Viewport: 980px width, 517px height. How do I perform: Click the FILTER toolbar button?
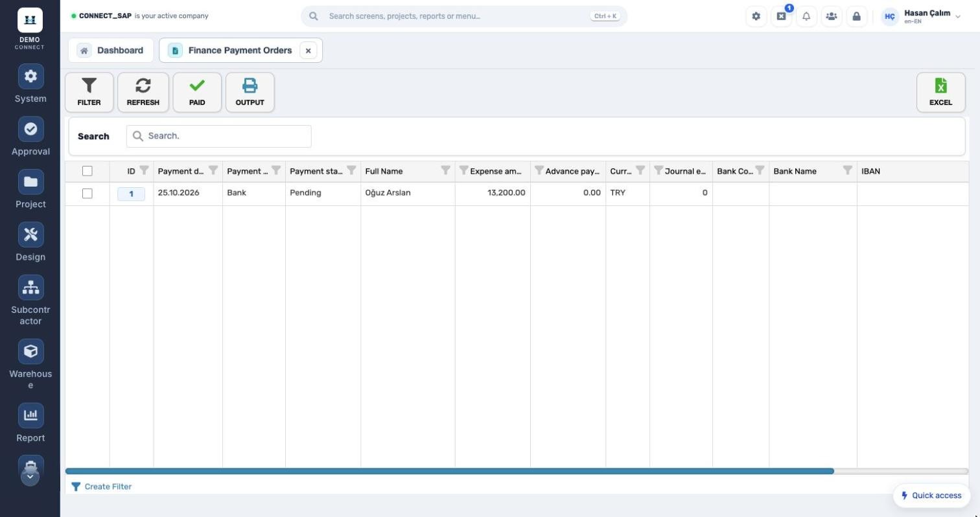tap(89, 92)
